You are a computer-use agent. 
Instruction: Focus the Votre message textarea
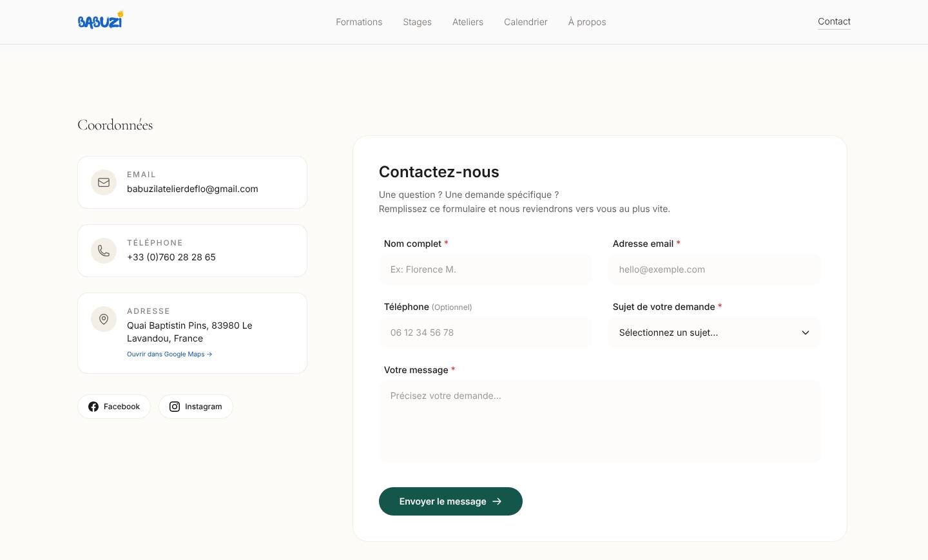pos(600,421)
